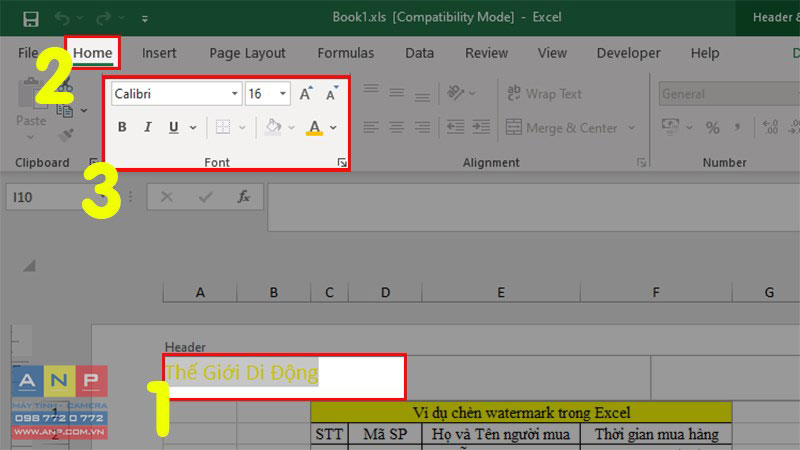Click the Copy icon in Clipboard group
Viewport: 800px width, 450px height.
(65, 110)
